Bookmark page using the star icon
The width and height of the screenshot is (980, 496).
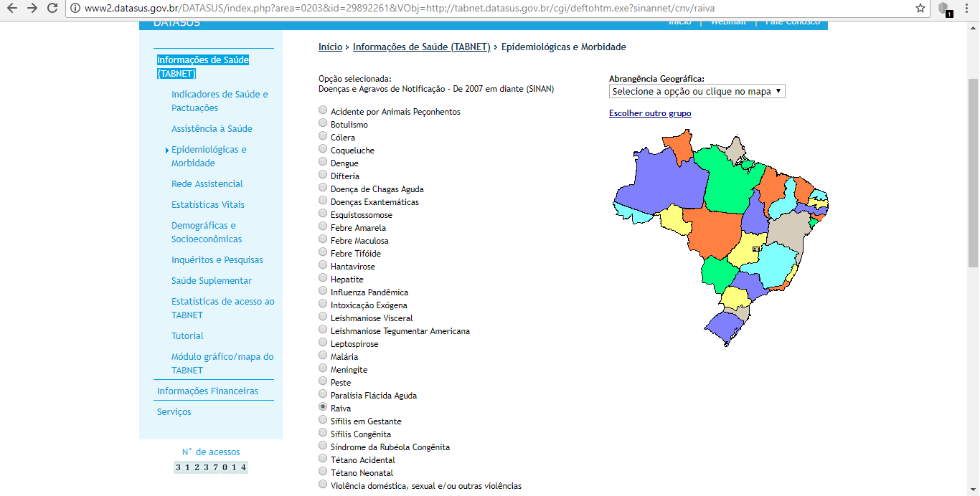pos(920,9)
